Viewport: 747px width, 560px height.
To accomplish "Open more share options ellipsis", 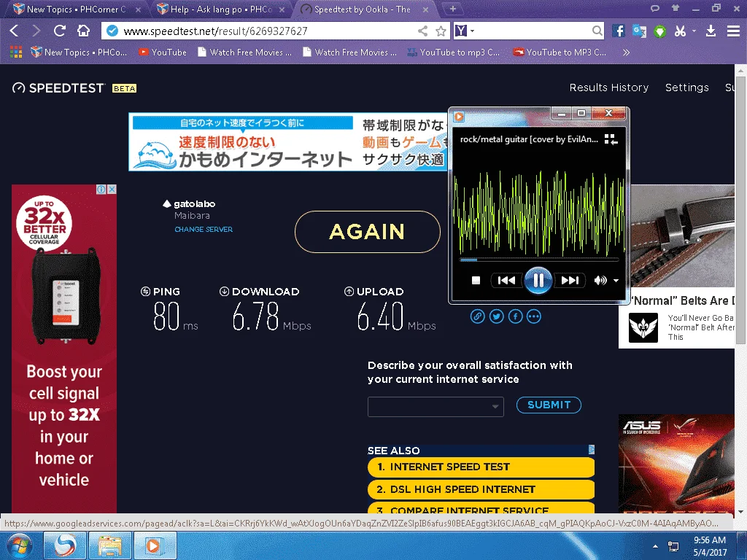I will point(533,316).
